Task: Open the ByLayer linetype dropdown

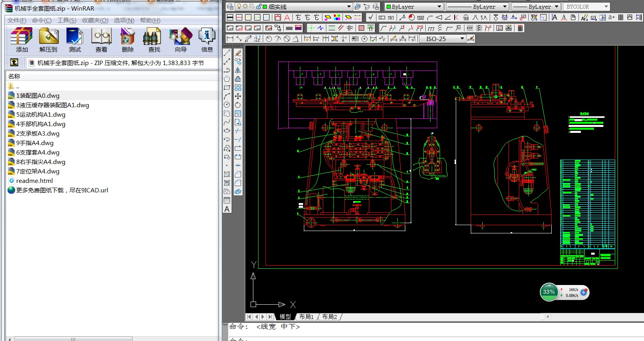Action: 505,7
